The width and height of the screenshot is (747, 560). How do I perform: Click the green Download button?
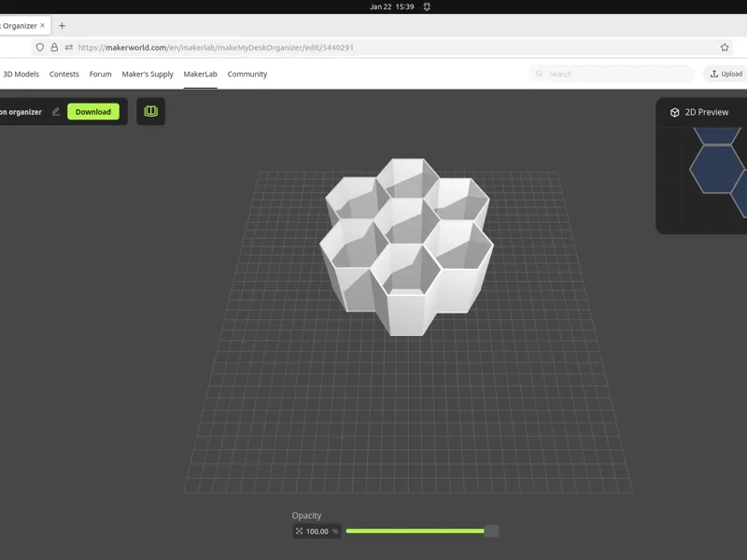coord(92,112)
